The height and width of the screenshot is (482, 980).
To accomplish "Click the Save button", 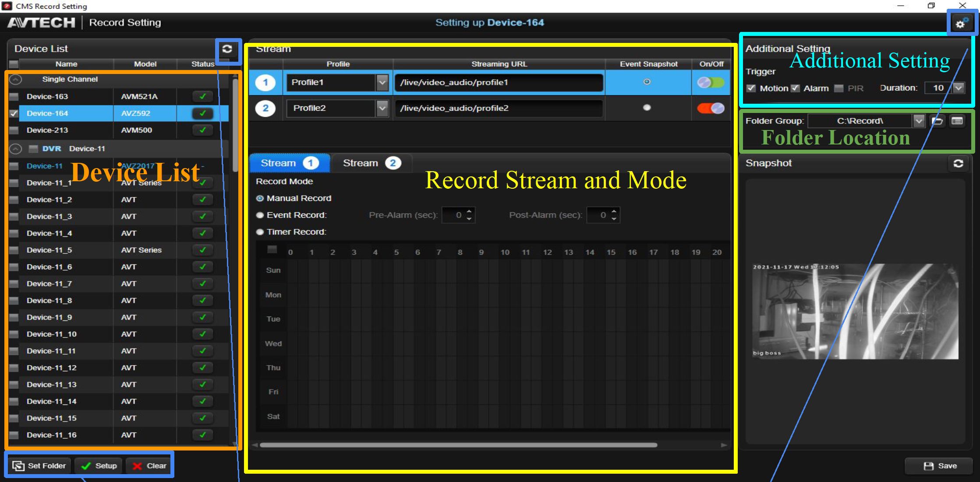I will click(x=940, y=466).
